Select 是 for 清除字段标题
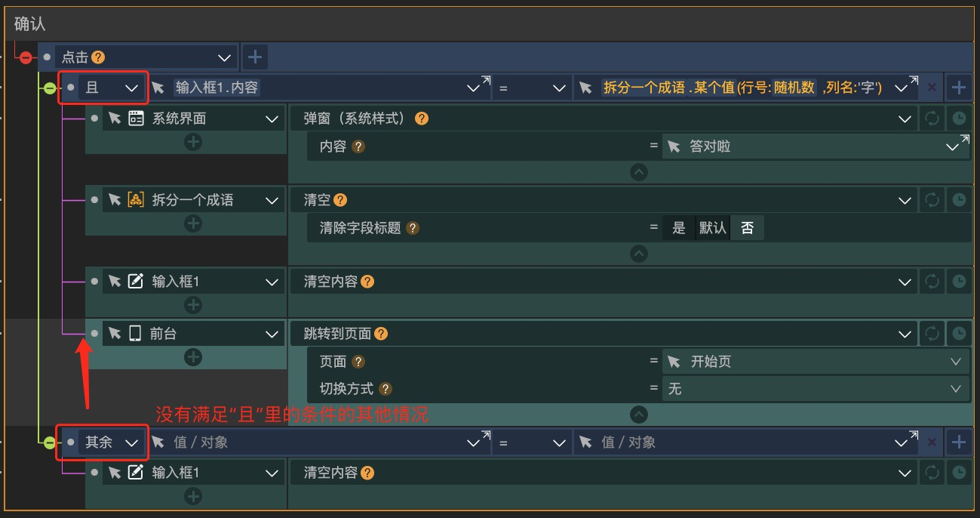980x518 pixels. click(x=677, y=227)
